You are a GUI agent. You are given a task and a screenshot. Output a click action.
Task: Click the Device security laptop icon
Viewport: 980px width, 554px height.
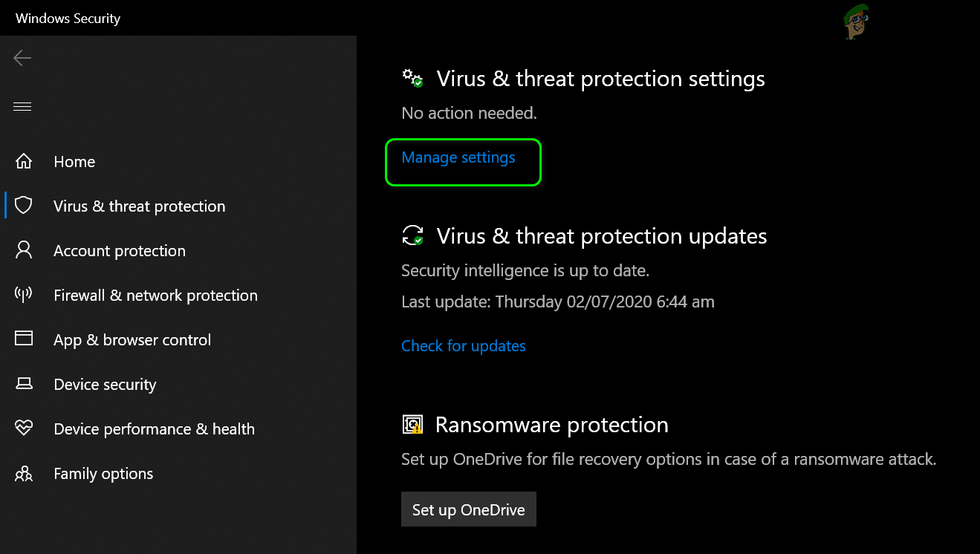[x=24, y=384]
